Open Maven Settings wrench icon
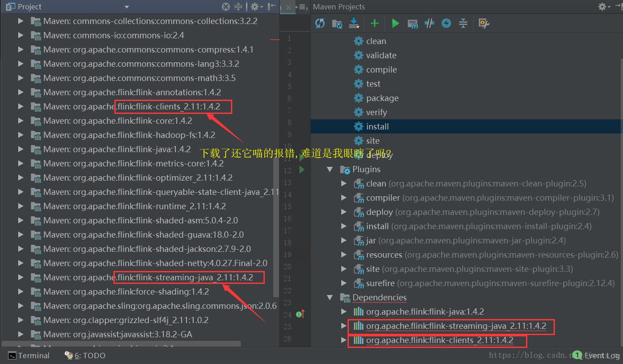Screen dimensions: 623x364 point(484,23)
